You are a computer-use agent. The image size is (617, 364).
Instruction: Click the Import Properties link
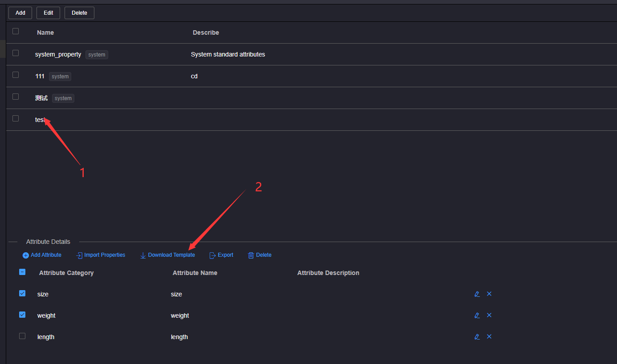click(x=105, y=255)
